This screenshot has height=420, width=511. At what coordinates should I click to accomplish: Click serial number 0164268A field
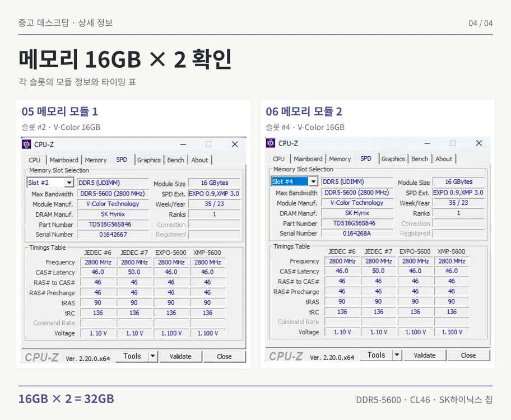[357, 234]
